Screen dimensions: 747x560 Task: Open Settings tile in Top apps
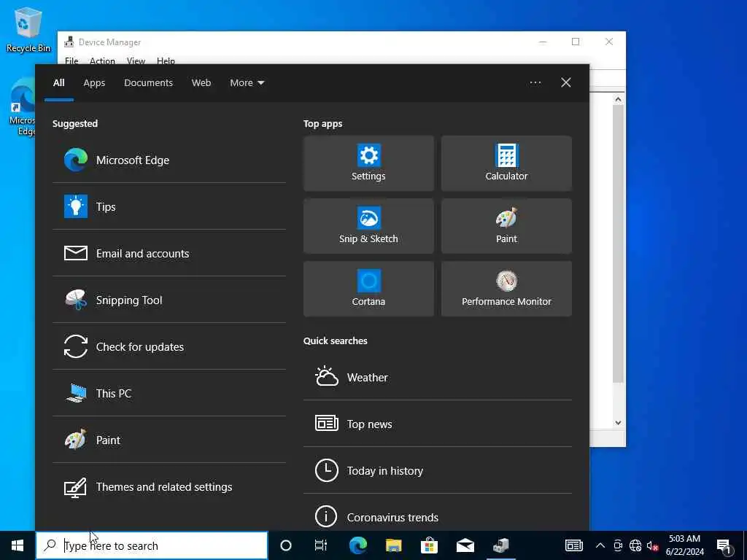coord(368,163)
